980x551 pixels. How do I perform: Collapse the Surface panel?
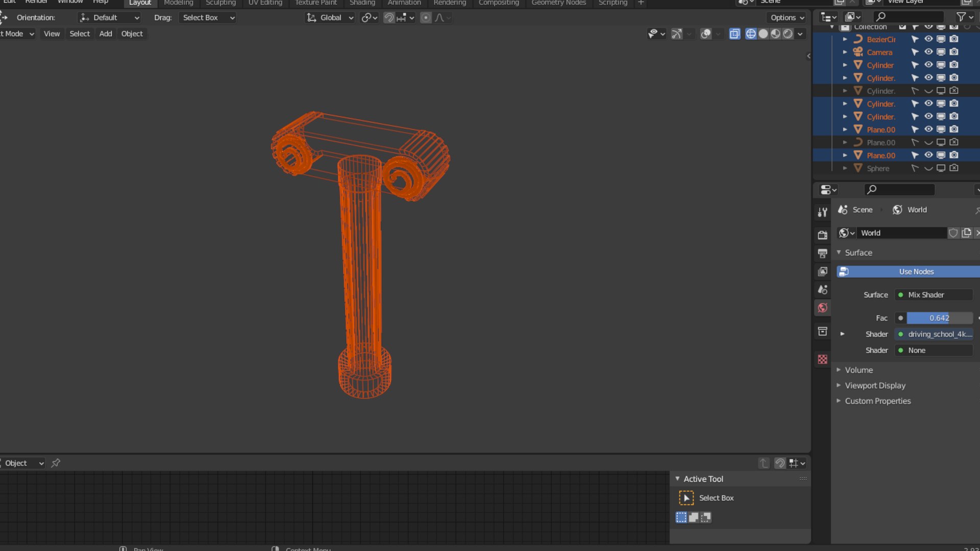pos(858,253)
